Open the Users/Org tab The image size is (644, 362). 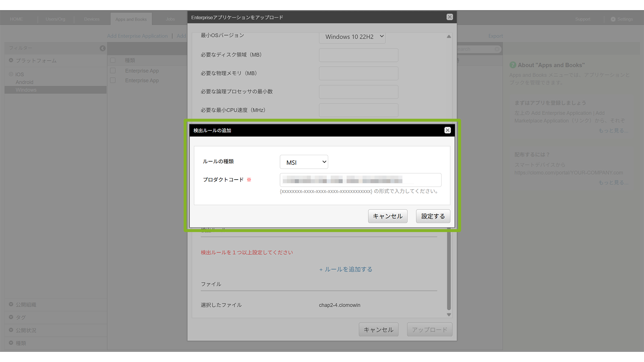pyautogui.click(x=55, y=19)
